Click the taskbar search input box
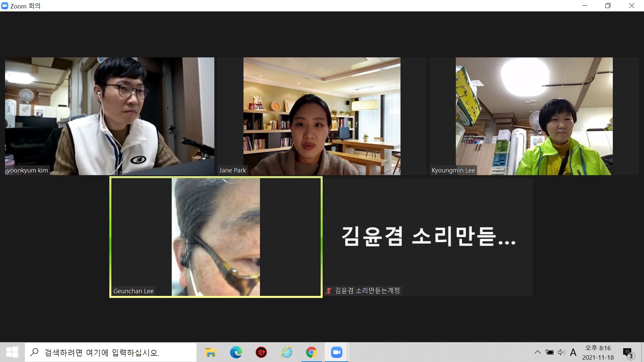Image resolution: width=644 pixels, height=362 pixels. tap(111, 353)
